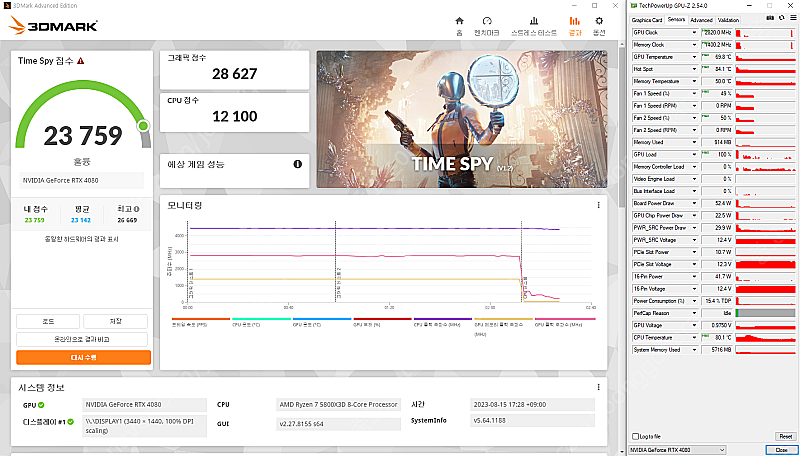Take a GPU-Z screenshot with the camera icon
Viewport: 800px width, 456px height.
click(x=770, y=18)
